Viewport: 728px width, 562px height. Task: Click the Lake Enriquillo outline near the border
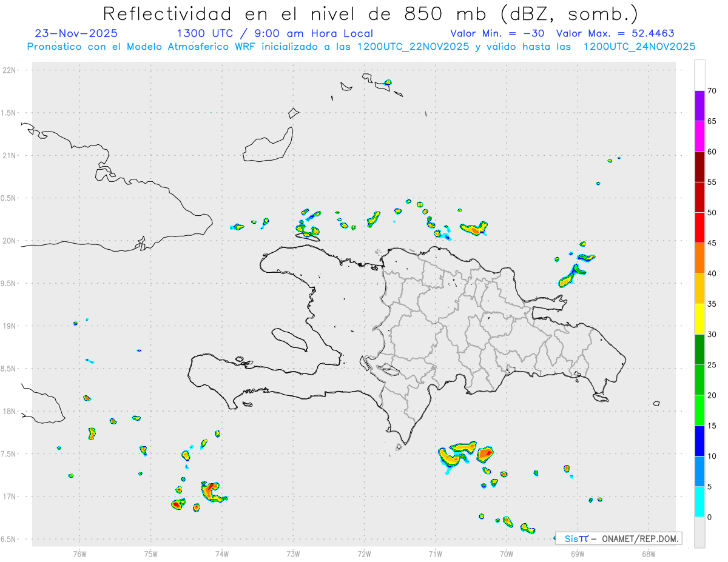[388, 369]
